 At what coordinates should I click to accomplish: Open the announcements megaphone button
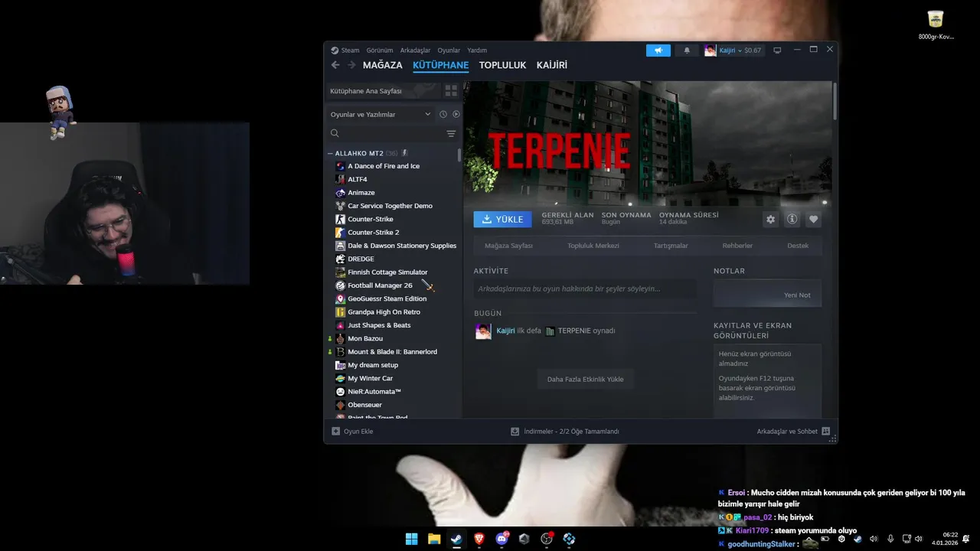coord(658,51)
